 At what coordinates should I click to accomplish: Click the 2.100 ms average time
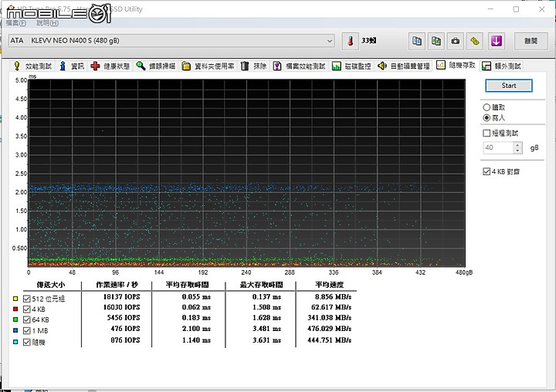pos(196,329)
